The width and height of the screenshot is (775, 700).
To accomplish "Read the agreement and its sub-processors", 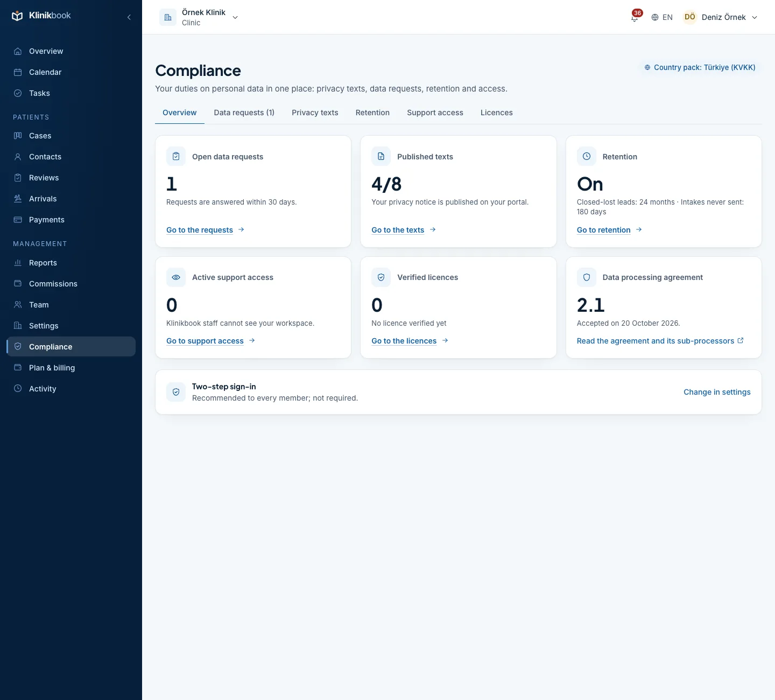I will coord(660,341).
